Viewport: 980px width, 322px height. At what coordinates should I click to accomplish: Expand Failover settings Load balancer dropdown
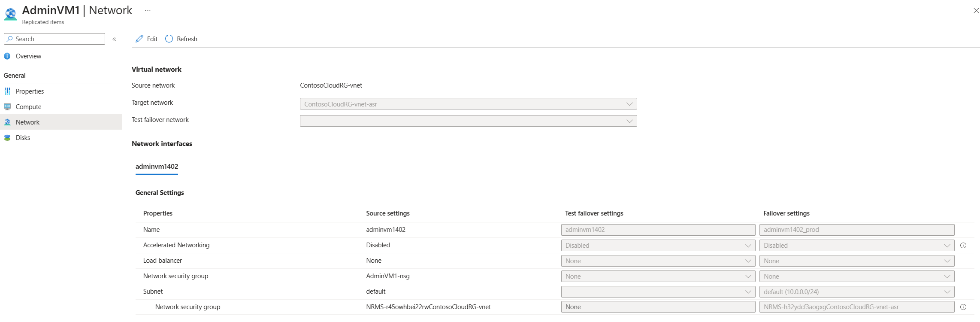pos(856,261)
